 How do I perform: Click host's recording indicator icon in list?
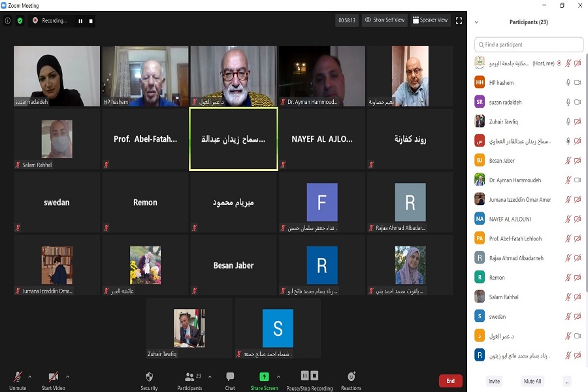(559, 63)
